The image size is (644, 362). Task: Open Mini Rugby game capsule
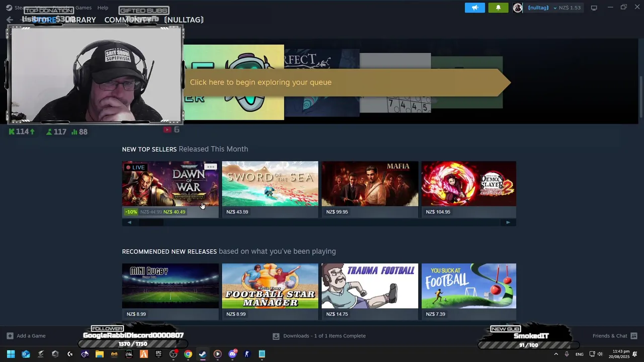170,291
